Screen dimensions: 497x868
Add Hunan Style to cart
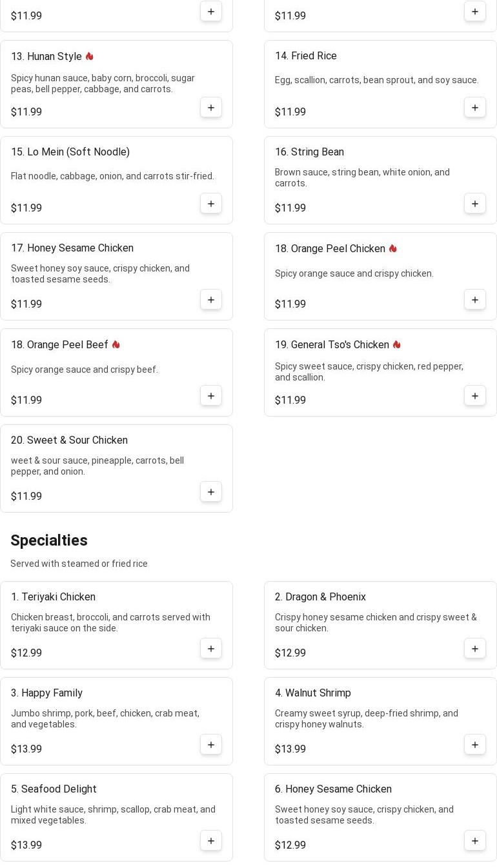point(211,108)
